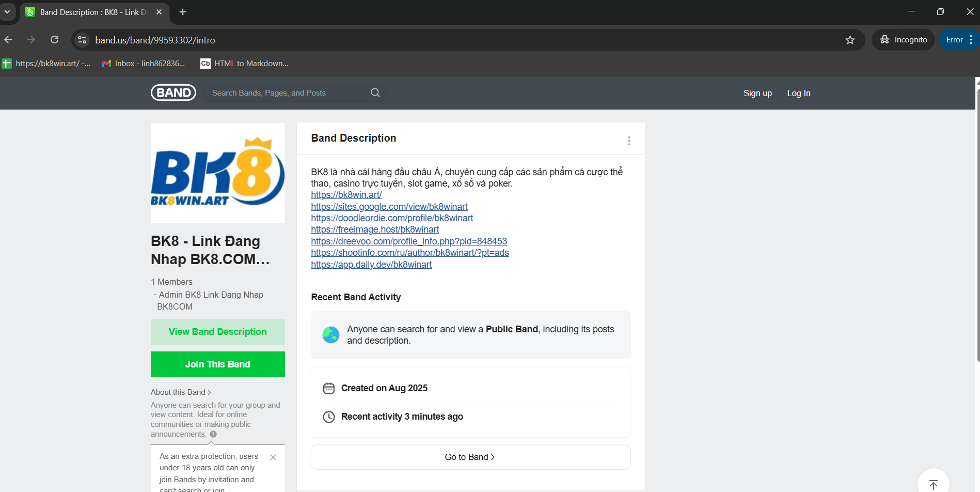Image resolution: width=980 pixels, height=492 pixels.
Task: Dismiss the under-18 protection notice
Action: pyautogui.click(x=273, y=457)
